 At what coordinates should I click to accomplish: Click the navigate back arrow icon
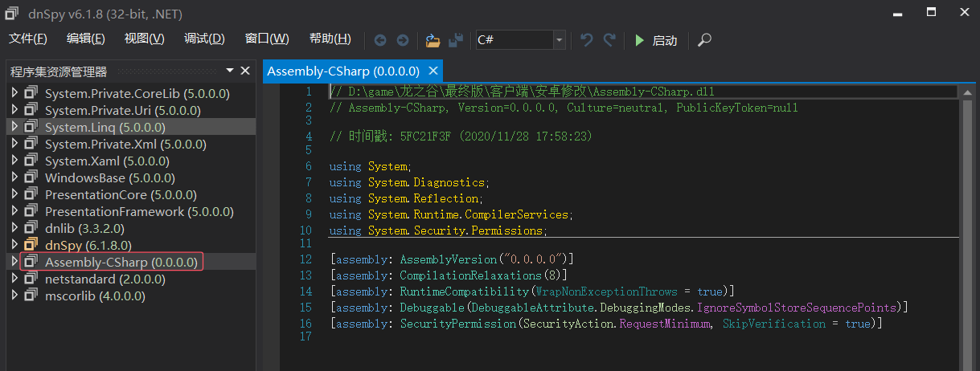point(380,40)
